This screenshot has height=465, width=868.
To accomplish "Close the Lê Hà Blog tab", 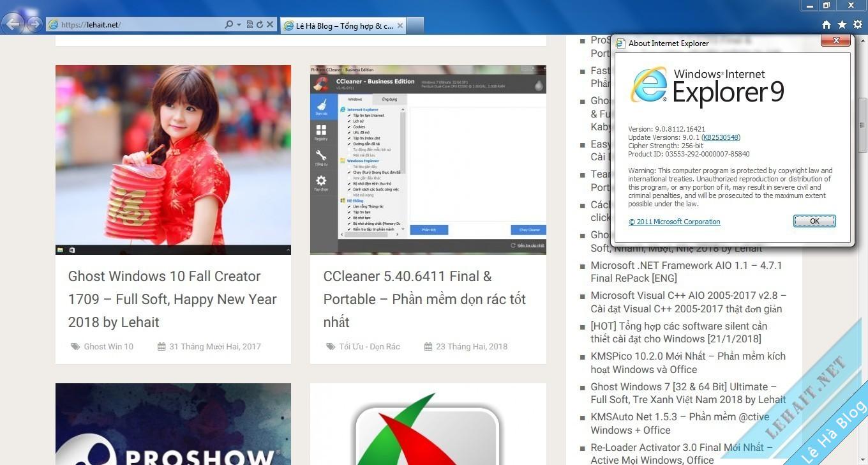I will pyautogui.click(x=400, y=26).
